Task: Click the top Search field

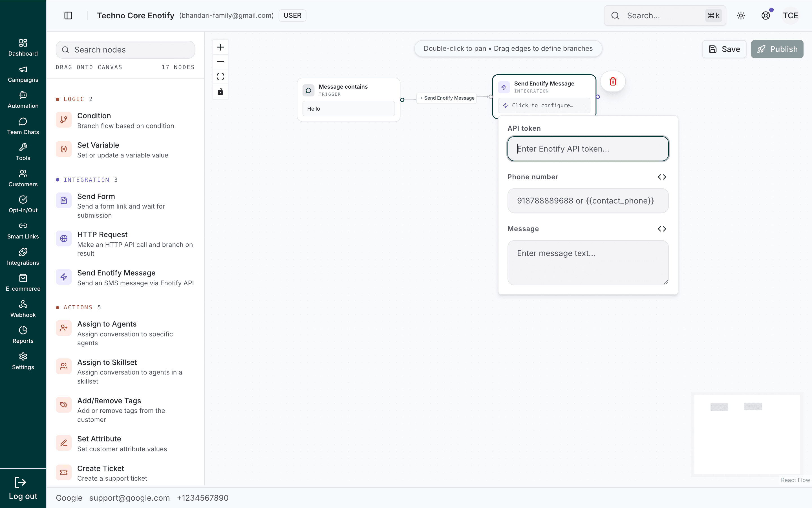Action: click(x=665, y=16)
